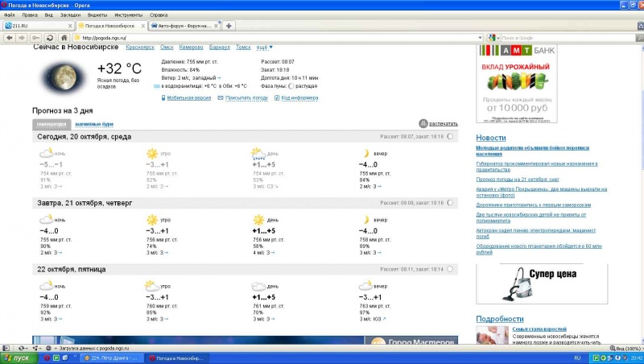Image resolution: width=644 pixels, height=364 pixels.
Task: Click the Мобильная версия link
Action: [188, 97]
